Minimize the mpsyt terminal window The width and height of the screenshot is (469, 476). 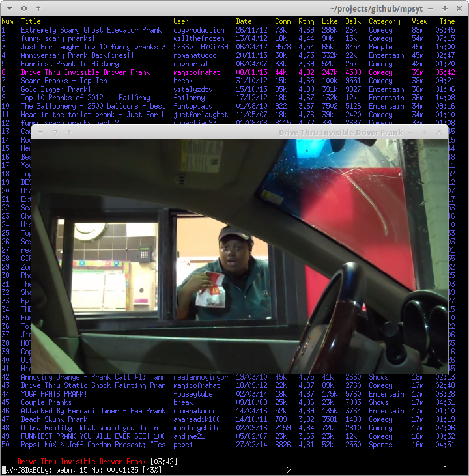coord(431,8)
